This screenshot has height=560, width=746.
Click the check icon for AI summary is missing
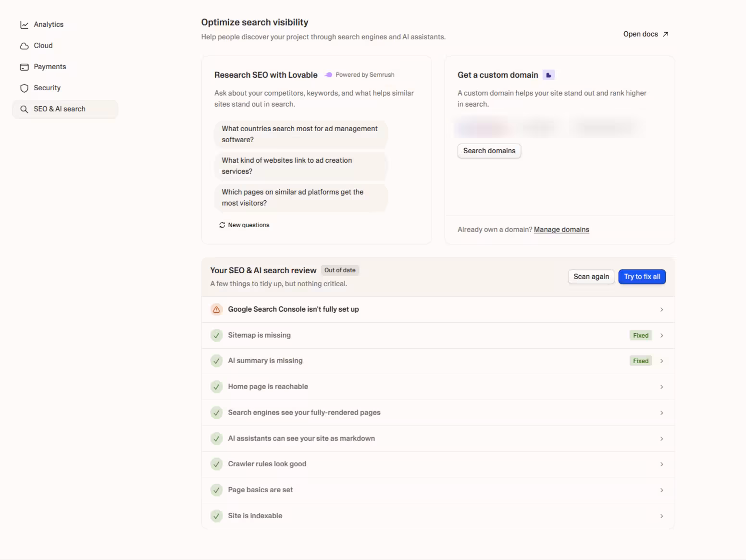[217, 361]
